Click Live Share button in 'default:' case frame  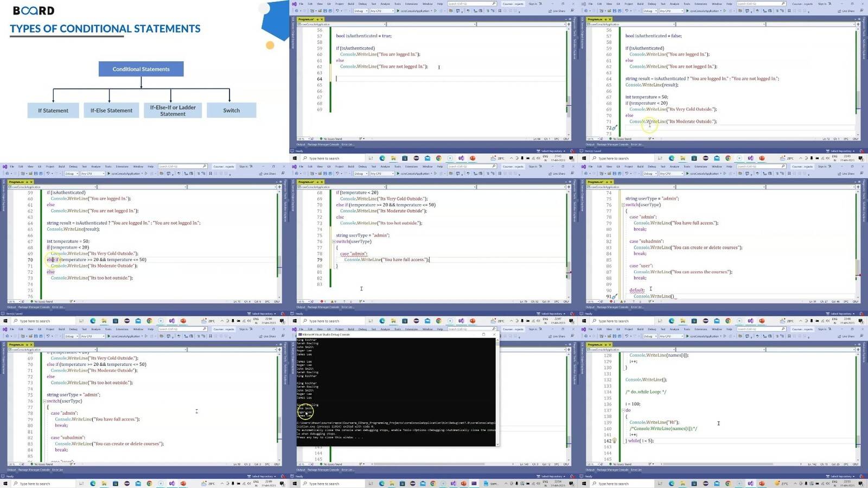coord(847,174)
